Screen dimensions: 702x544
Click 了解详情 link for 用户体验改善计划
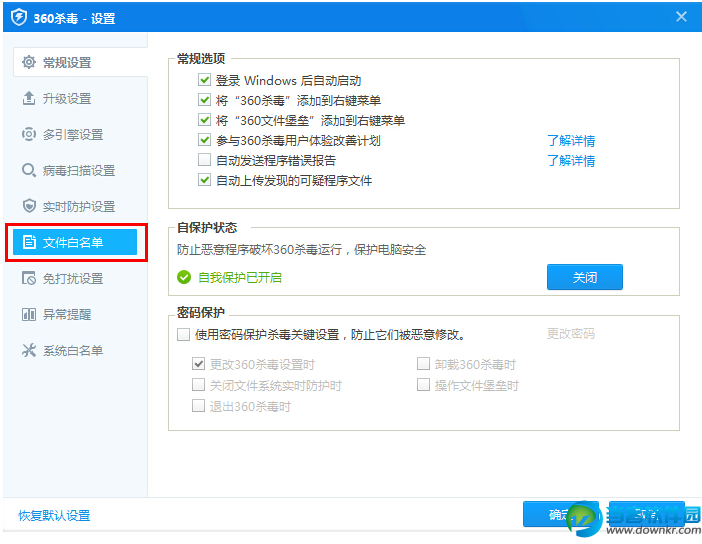[x=571, y=141]
